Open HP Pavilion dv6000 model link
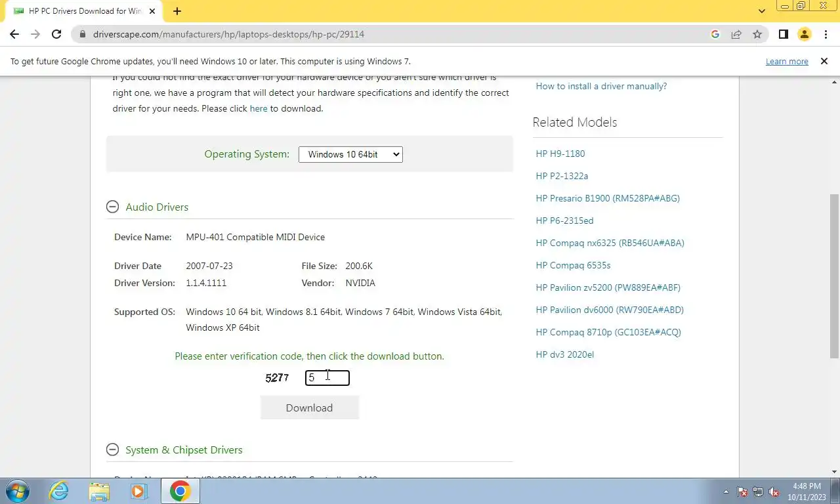 tap(610, 310)
